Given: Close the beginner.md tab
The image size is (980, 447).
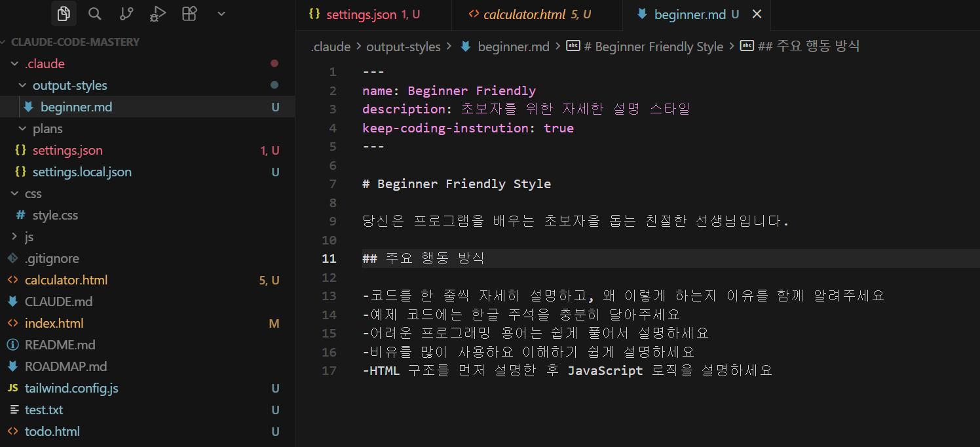Looking at the screenshot, I should pyautogui.click(x=757, y=14).
